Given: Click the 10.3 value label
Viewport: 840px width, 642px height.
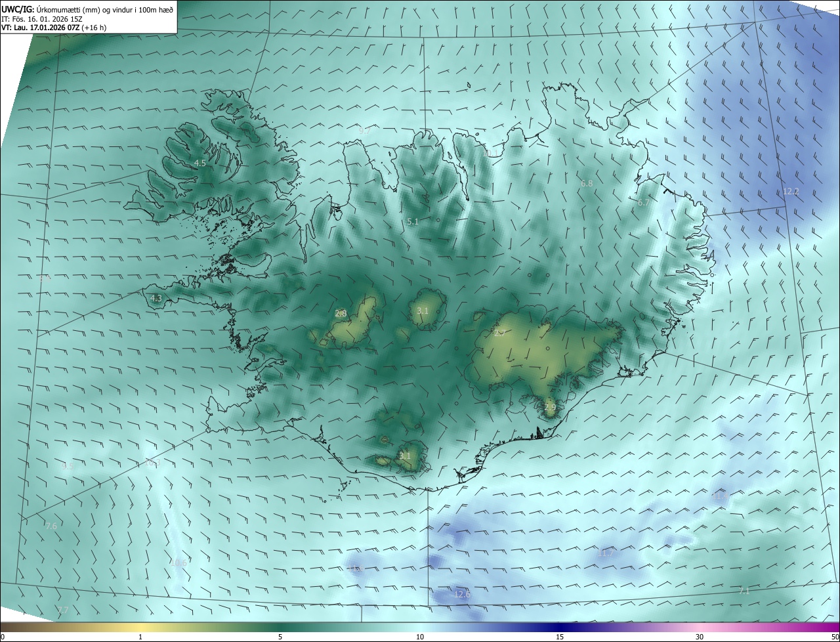Looking at the screenshot, I should pyautogui.click(x=152, y=463).
